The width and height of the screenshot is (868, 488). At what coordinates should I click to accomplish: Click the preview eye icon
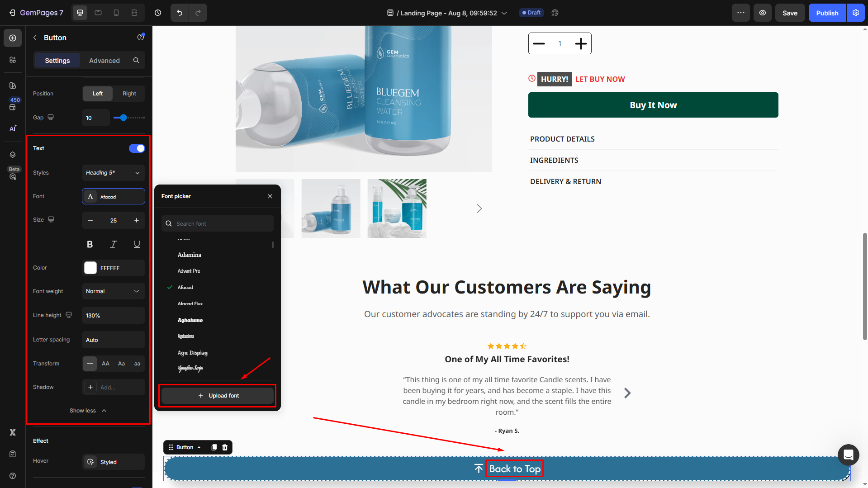(x=762, y=13)
